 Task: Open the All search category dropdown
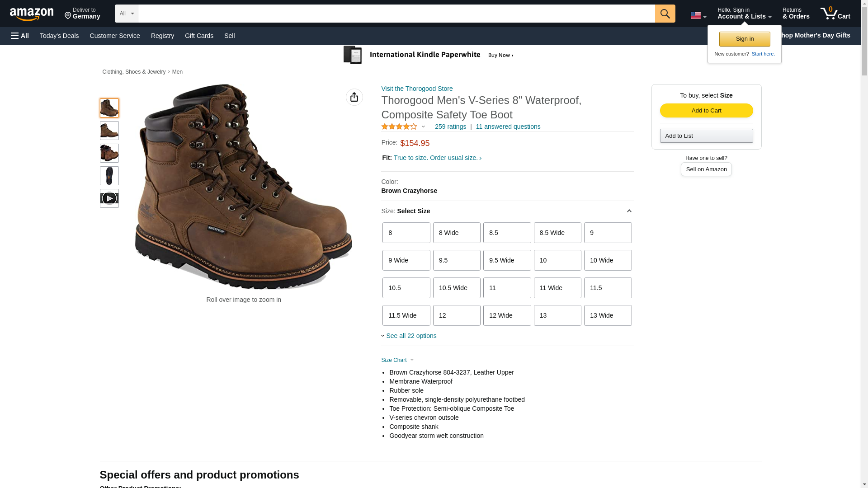coord(126,14)
